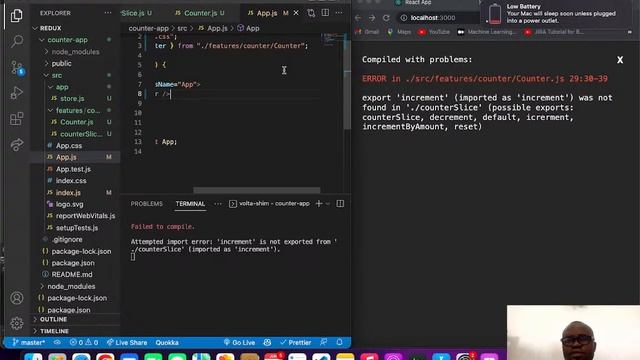
Task: Click the React App browser tab
Action: (418, 2)
